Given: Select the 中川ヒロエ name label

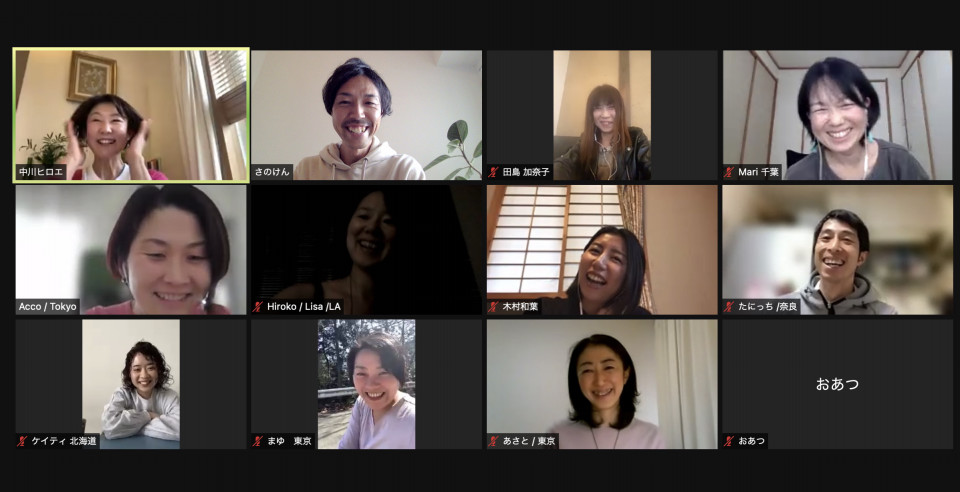Looking at the screenshot, I should [x=40, y=172].
